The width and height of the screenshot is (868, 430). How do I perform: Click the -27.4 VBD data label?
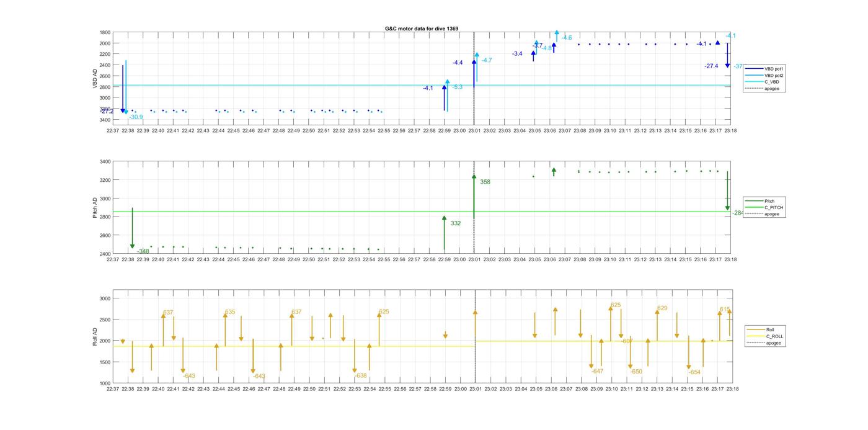click(711, 66)
